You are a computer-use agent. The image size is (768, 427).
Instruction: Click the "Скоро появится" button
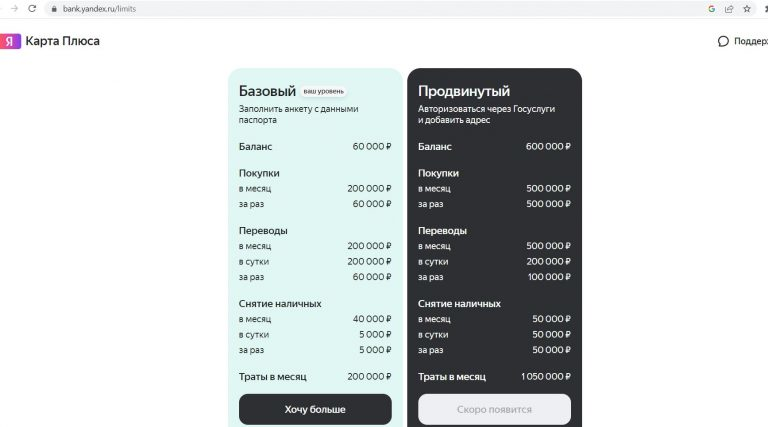(494, 409)
